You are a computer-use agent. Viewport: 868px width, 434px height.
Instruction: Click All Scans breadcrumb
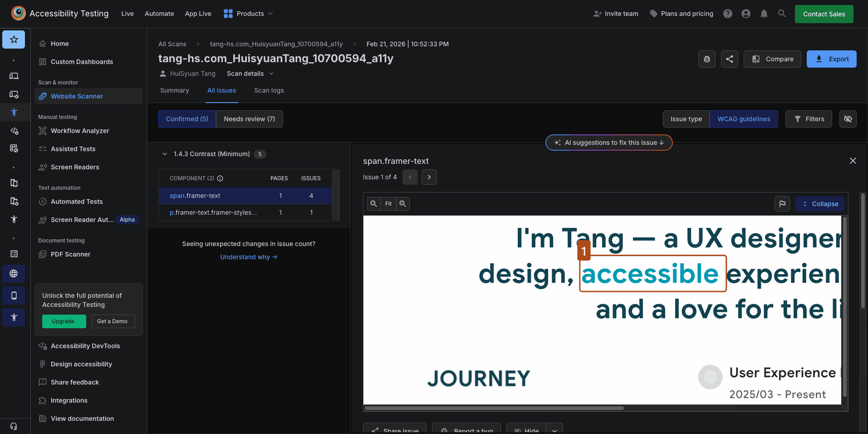[x=172, y=44]
